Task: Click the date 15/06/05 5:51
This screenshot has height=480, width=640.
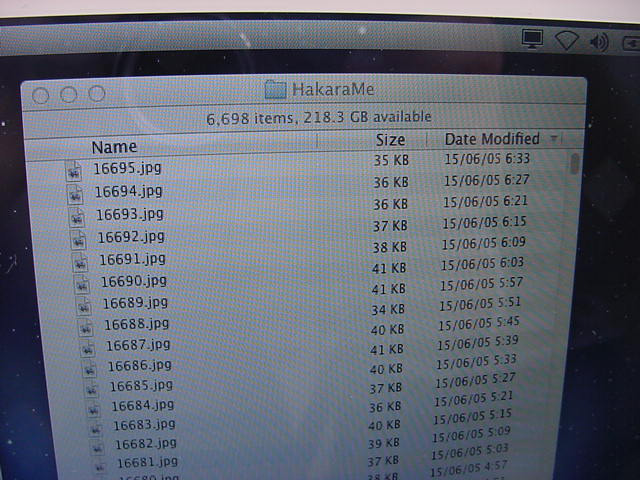Action: pyautogui.click(x=480, y=303)
